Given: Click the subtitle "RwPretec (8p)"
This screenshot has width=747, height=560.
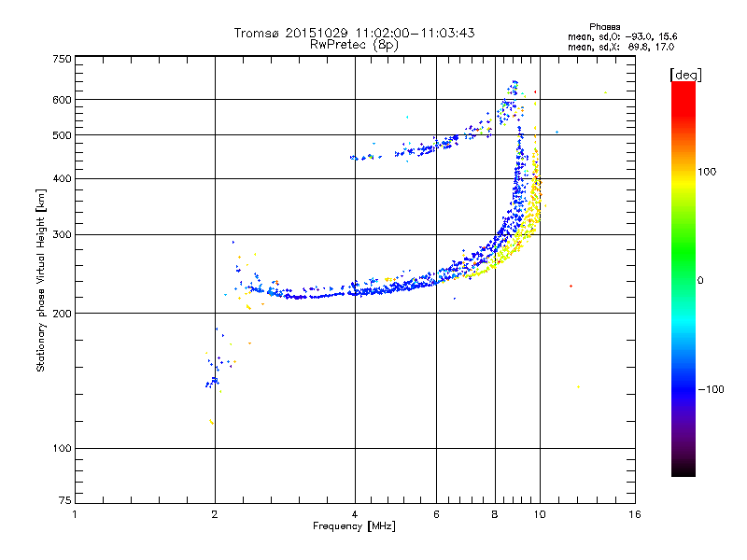Looking at the screenshot, I should [354, 45].
